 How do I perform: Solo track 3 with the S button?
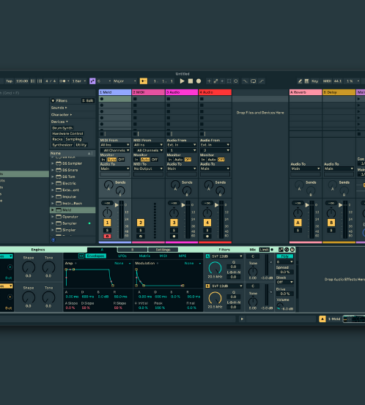coord(174,230)
